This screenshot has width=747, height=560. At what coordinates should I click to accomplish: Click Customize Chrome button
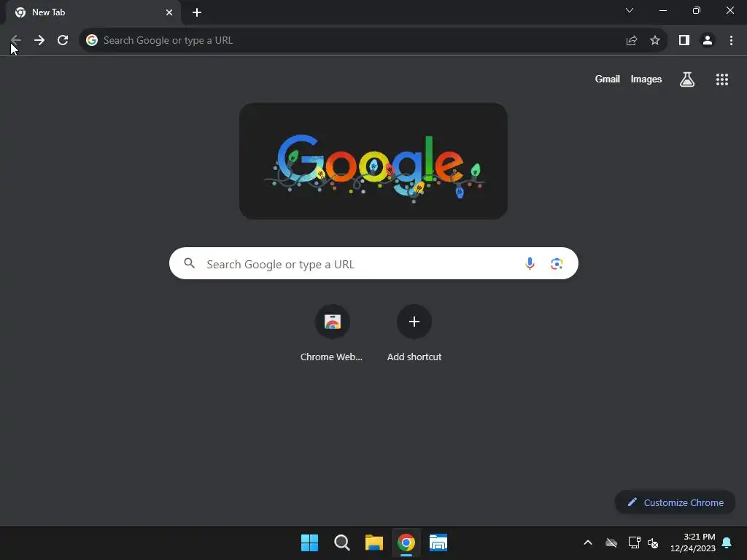pos(675,502)
